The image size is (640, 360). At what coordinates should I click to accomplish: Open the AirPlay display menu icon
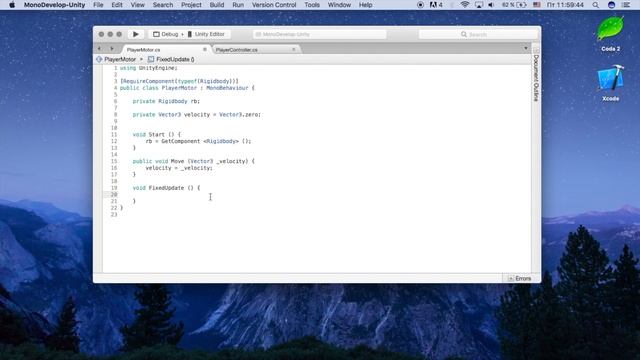tap(479, 5)
